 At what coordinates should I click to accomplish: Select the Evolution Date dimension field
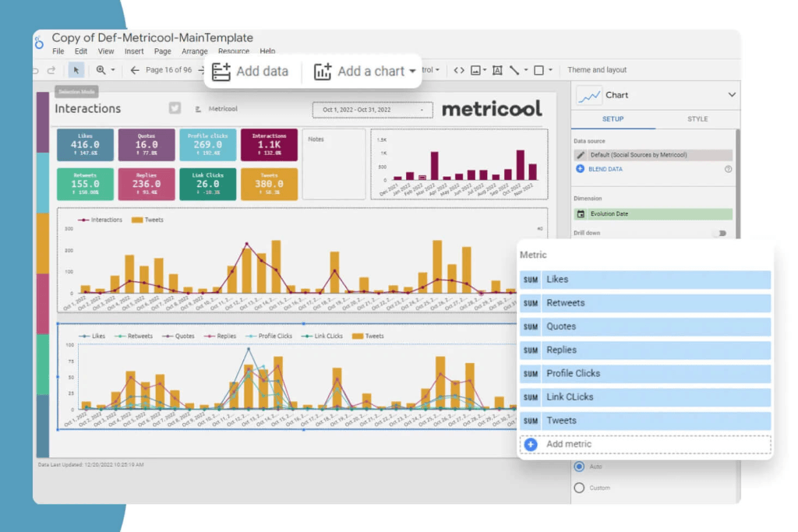pyautogui.click(x=653, y=214)
